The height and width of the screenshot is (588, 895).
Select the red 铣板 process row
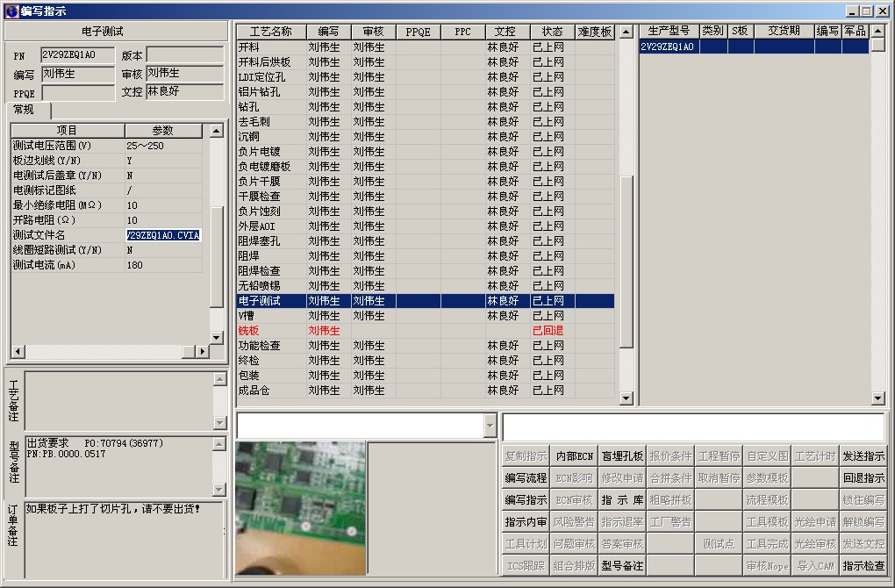[x=426, y=331]
